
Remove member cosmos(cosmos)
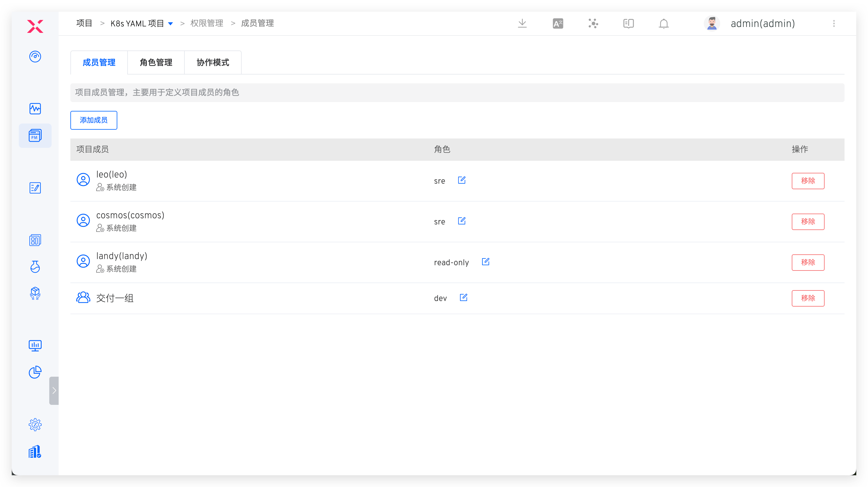coord(808,221)
